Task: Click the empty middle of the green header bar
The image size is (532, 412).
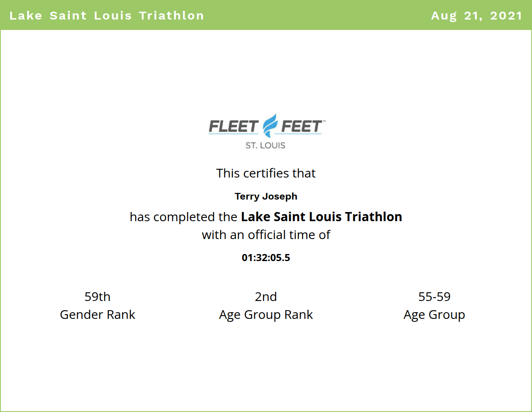Action: (x=316, y=15)
